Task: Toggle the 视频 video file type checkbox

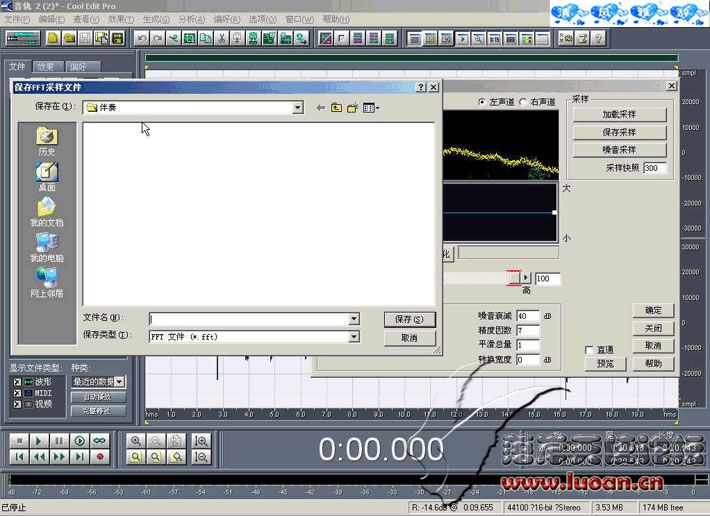Action: pos(17,404)
